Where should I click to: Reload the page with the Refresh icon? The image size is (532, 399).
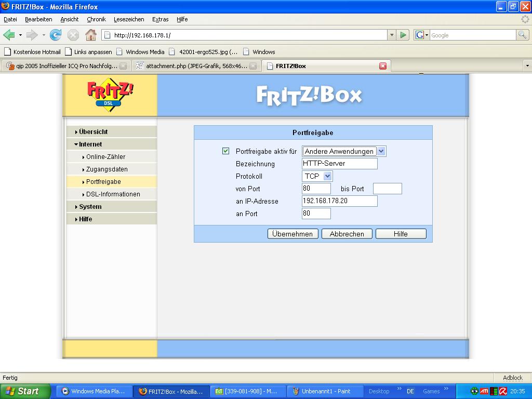56,35
